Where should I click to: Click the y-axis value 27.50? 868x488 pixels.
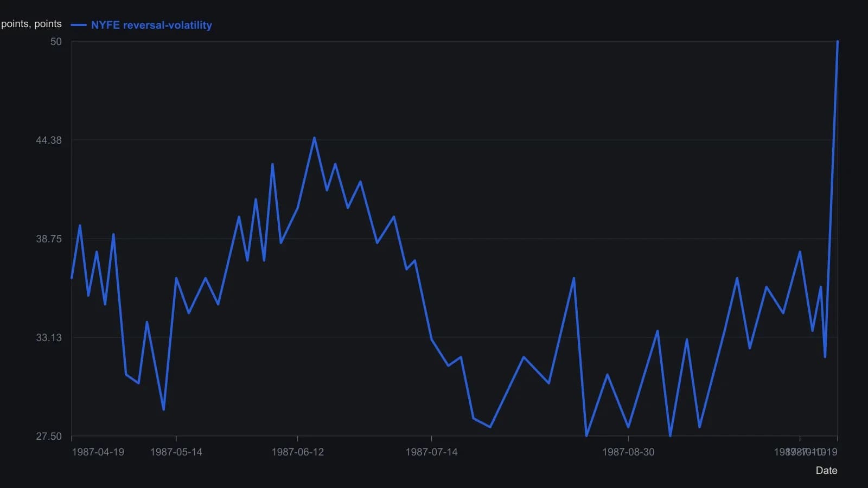(49, 436)
